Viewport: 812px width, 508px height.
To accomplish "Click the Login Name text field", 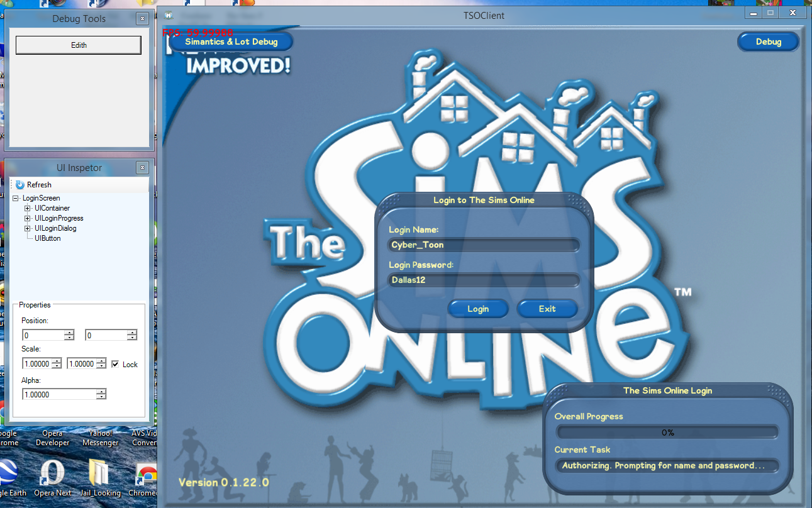I will [x=483, y=245].
